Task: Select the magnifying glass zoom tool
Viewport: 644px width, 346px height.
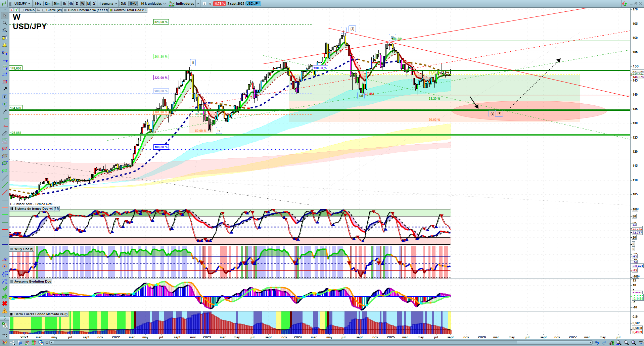Action: pos(5,23)
